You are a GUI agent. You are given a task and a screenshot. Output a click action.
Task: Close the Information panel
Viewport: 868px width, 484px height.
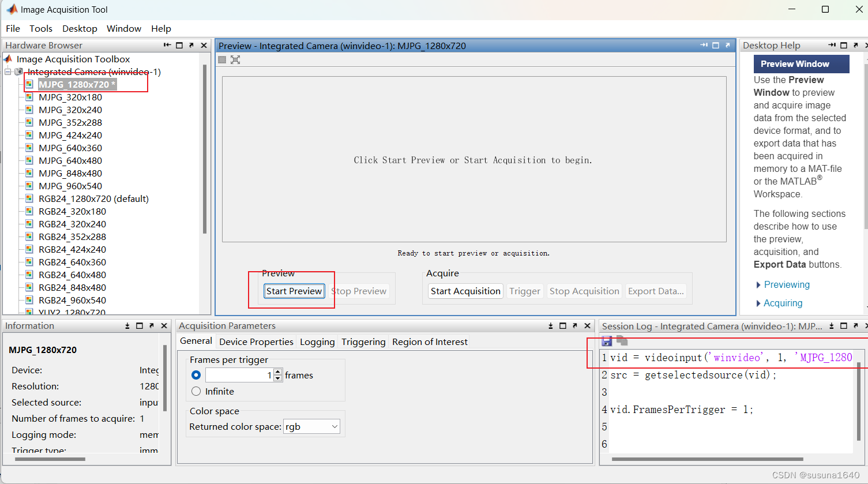(x=164, y=326)
